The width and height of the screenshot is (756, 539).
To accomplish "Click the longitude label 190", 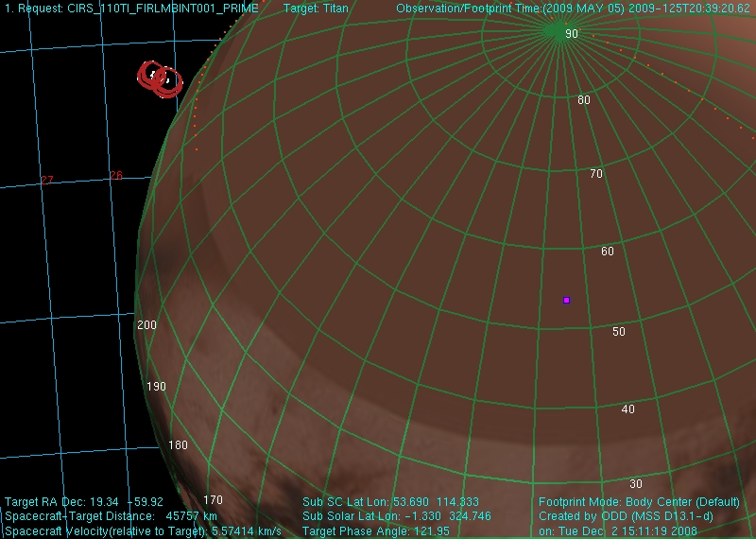I will click(x=156, y=387).
